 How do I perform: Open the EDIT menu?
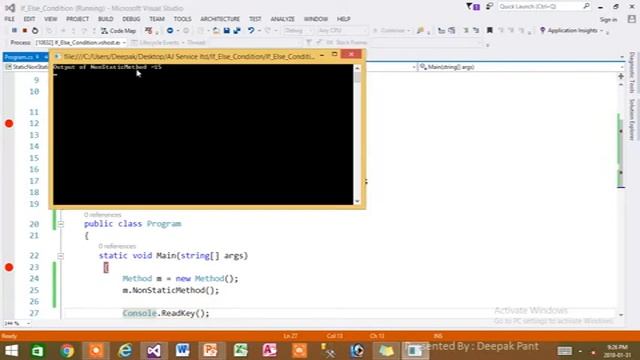(29, 19)
